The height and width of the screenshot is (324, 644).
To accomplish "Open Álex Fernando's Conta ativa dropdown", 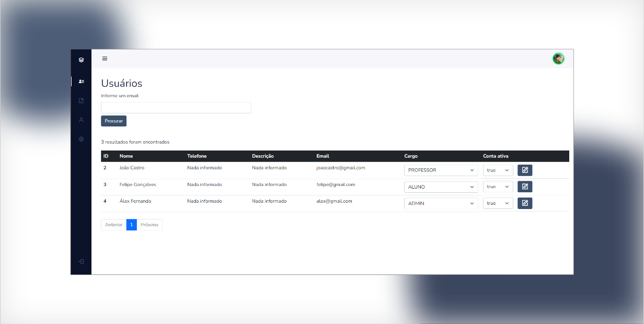I will pyautogui.click(x=498, y=203).
